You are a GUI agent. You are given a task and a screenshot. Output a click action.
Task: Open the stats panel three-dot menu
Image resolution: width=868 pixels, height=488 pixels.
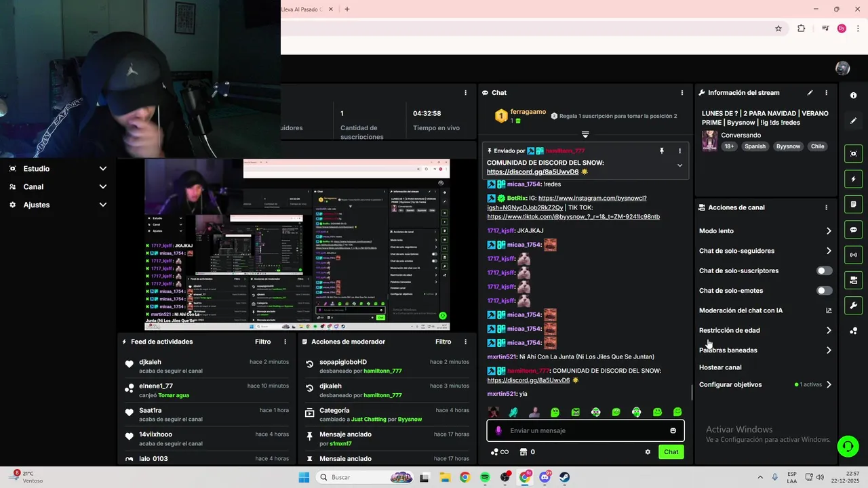click(x=465, y=93)
